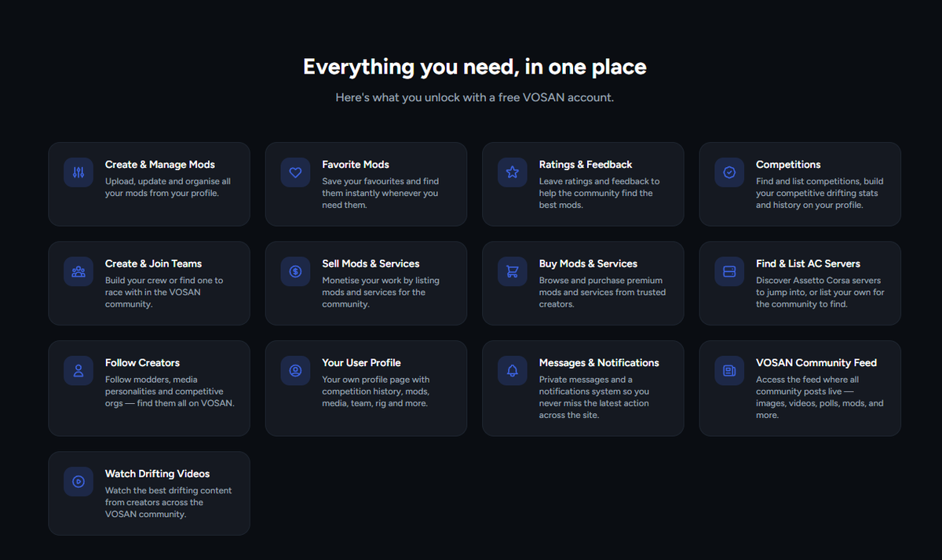Select the Favorite Mods title
This screenshot has height=560, width=942.
click(x=356, y=165)
